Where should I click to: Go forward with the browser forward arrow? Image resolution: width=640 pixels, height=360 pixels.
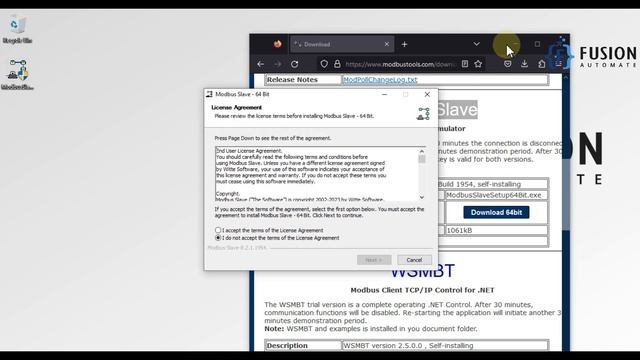(278, 64)
